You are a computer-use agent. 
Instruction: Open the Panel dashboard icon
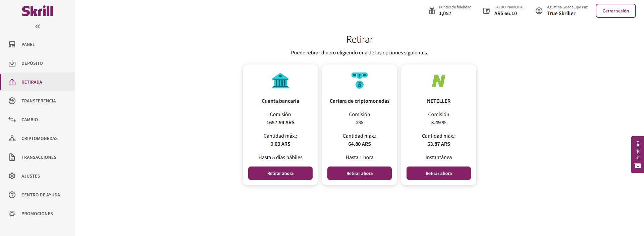[12, 44]
